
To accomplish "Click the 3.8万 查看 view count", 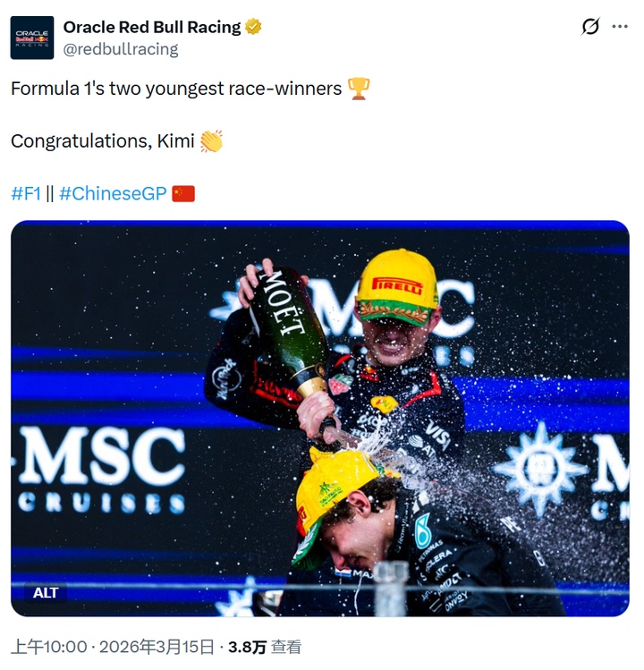I will [x=265, y=647].
